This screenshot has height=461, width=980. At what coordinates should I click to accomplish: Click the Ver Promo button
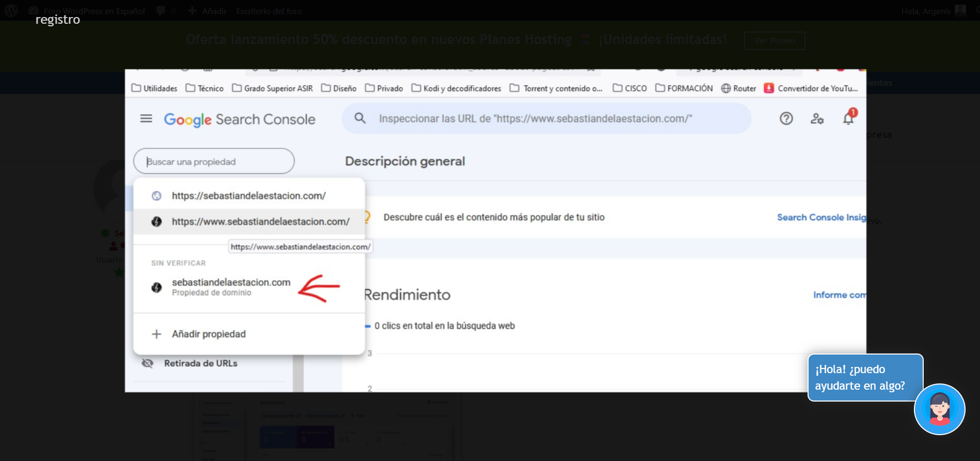[x=774, y=41]
